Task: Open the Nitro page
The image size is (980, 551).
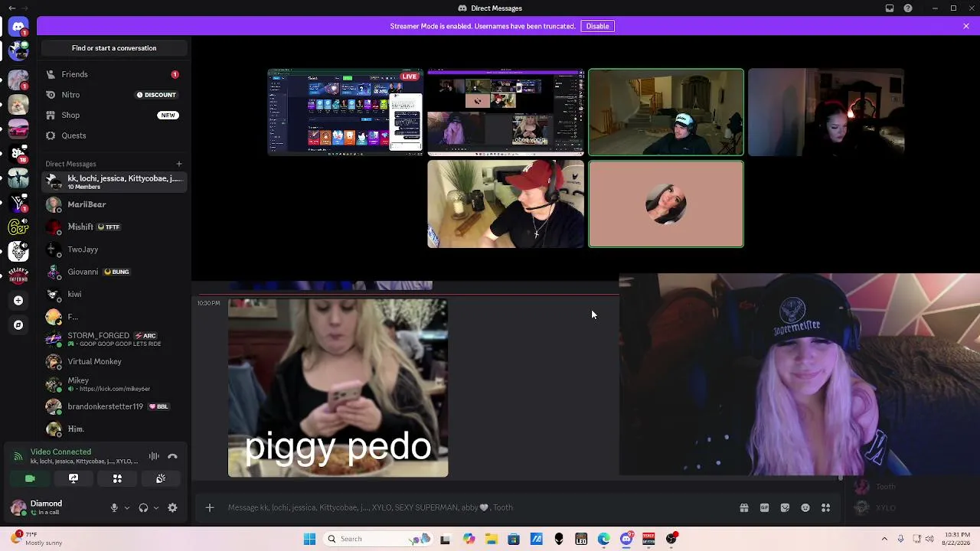Action: 114,95
